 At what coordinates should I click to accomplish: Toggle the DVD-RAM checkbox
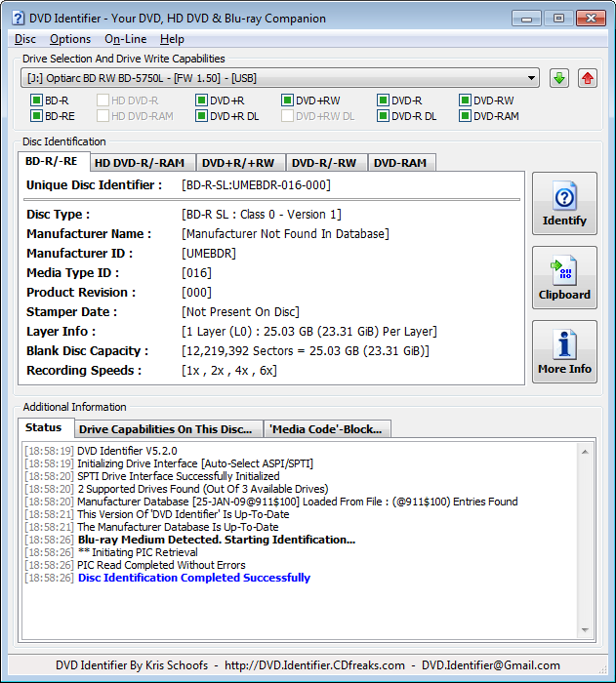(465, 116)
